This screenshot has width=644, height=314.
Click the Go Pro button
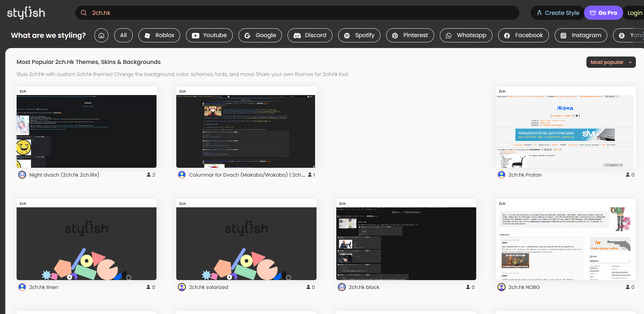(603, 13)
